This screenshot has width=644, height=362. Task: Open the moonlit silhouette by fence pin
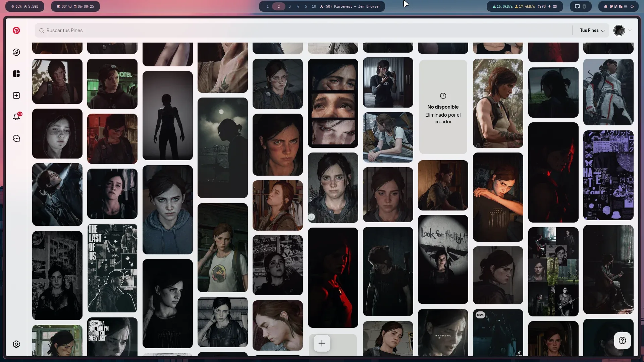point(223,148)
